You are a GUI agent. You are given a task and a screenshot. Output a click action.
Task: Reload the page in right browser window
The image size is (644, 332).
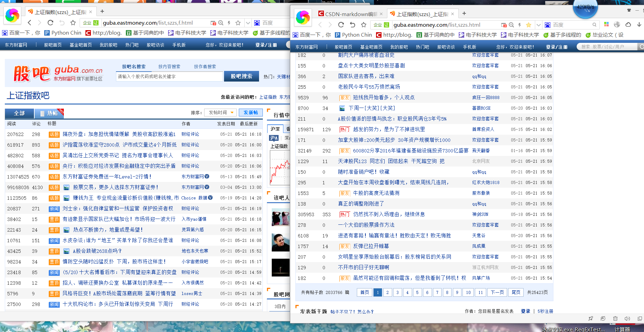[x=341, y=25]
